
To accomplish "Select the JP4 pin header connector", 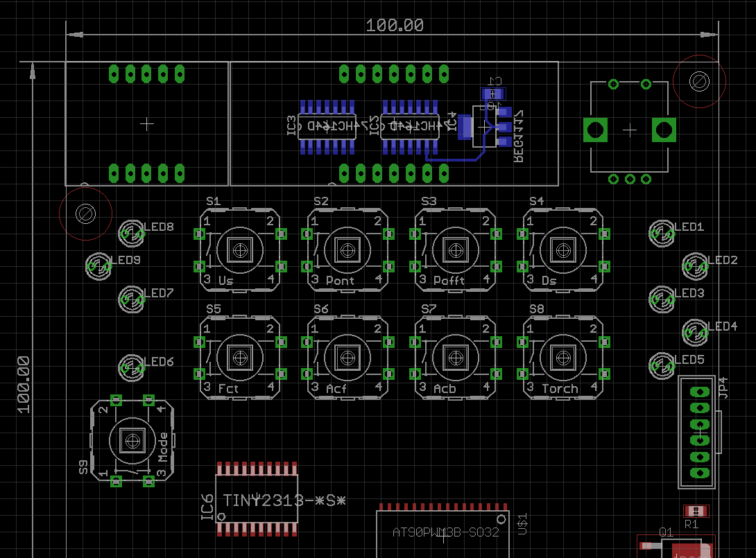I will 700,433.
